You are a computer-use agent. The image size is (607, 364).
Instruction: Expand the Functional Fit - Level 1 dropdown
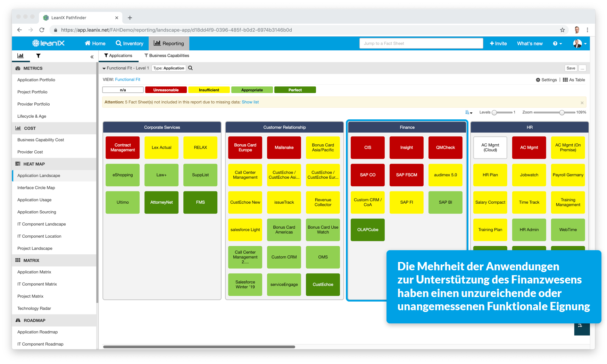click(104, 68)
